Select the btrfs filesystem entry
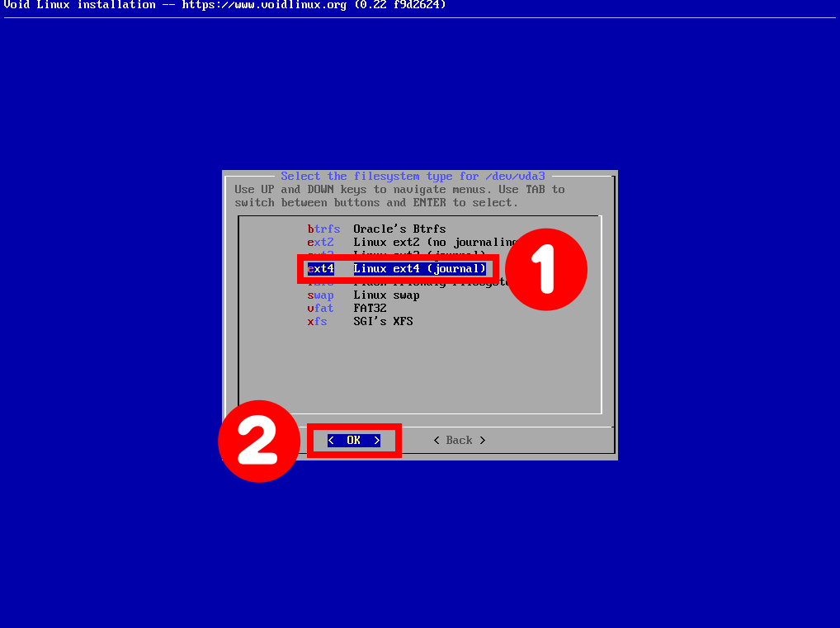Image resolution: width=840 pixels, height=628 pixels. (x=376, y=229)
